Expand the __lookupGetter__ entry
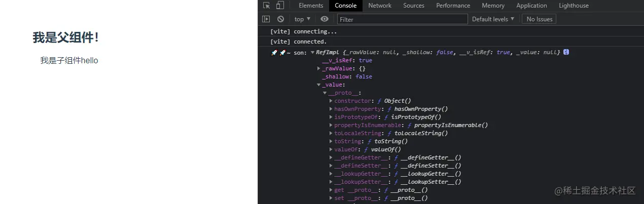Image resolution: width=644 pixels, height=204 pixels. pos(331,174)
